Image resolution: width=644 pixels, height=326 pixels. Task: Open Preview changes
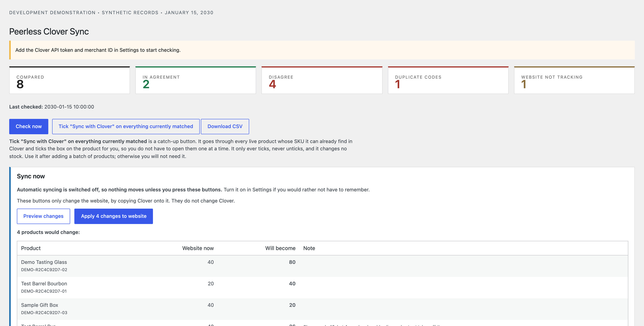pyautogui.click(x=43, y=216)
